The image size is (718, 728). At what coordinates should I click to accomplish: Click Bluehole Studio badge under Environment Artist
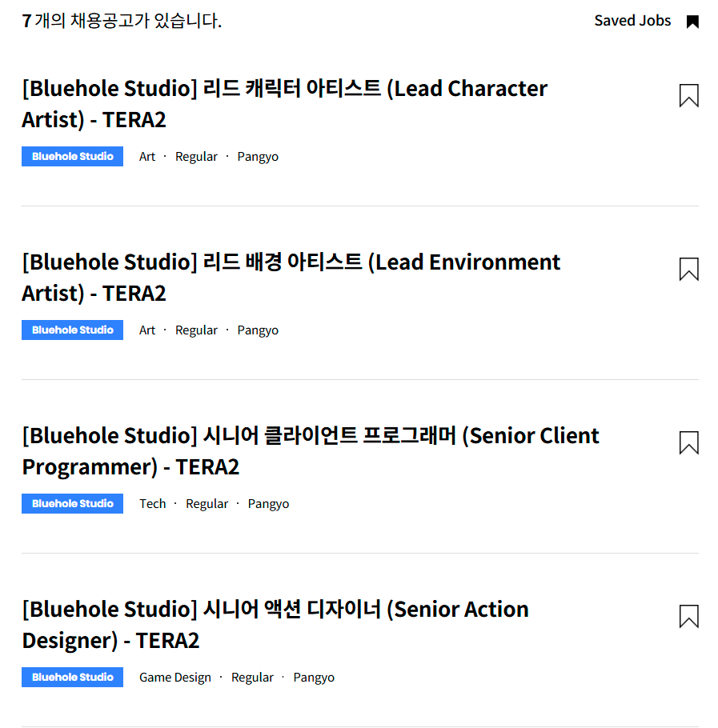(x=72, y=330)
